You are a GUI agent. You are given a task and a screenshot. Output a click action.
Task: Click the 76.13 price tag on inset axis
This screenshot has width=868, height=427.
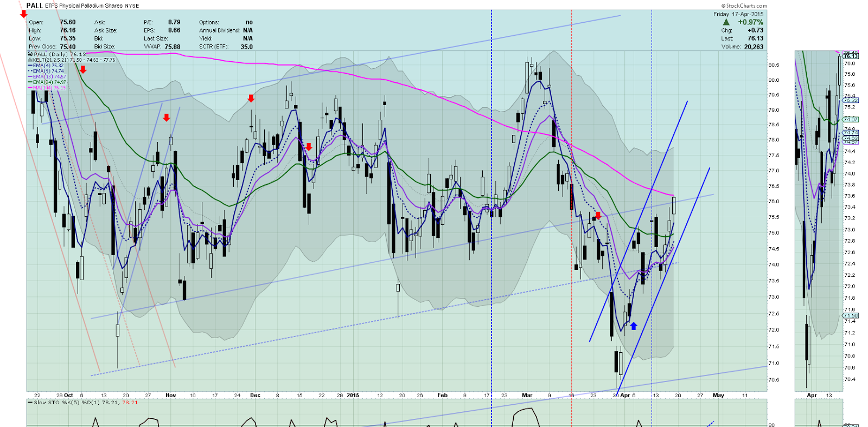click(851, 56)
